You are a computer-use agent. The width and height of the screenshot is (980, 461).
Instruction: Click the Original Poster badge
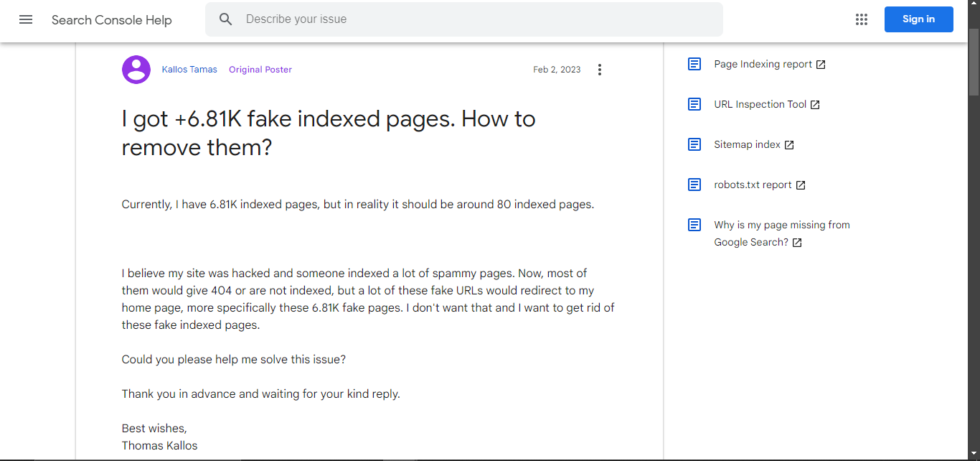[260, 70]
